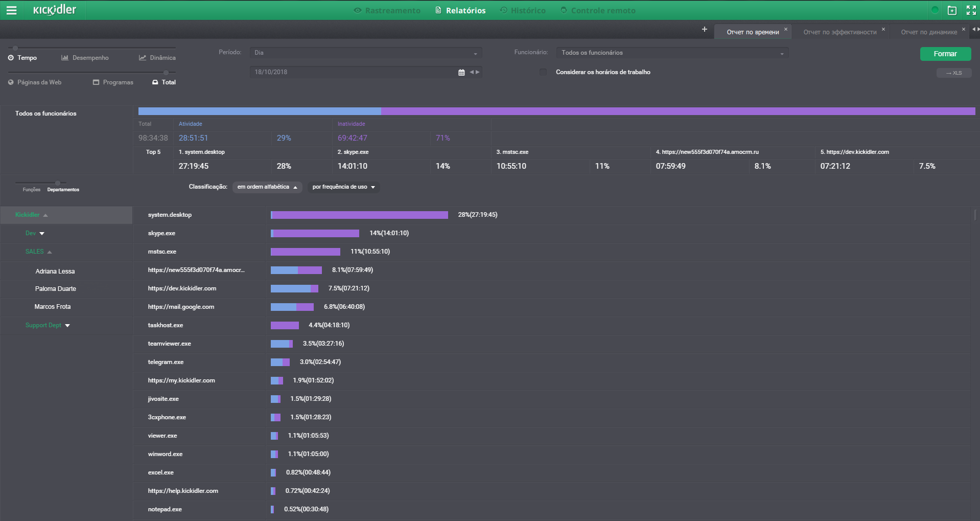Click the Kickidler logo
This screenshot has width=980, height=521.
coord(55,10)
